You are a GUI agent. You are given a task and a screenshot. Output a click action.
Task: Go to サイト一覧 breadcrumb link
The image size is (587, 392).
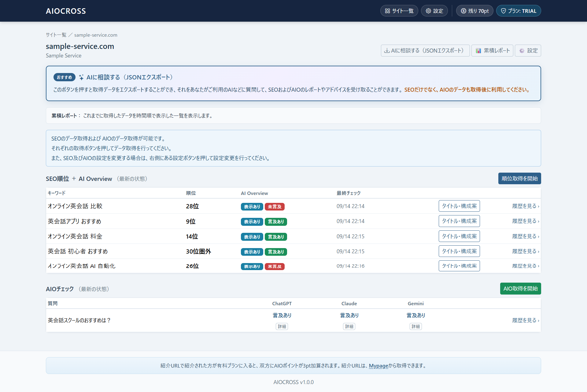56,35
